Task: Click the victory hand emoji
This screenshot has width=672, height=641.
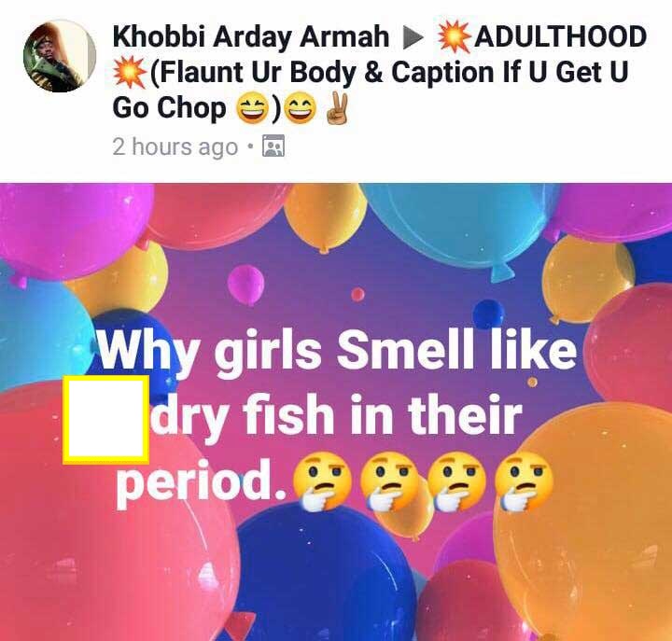Action: point(338,108)
